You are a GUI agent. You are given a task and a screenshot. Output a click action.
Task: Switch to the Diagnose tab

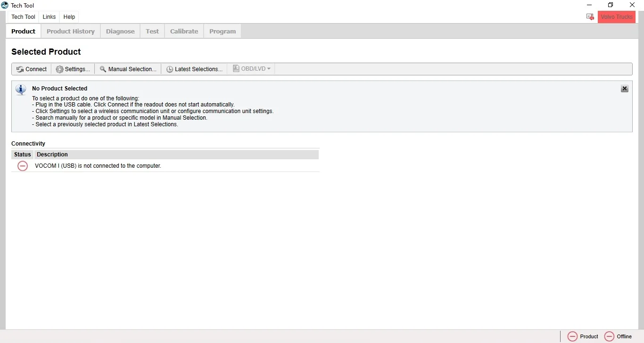(120, 32)
